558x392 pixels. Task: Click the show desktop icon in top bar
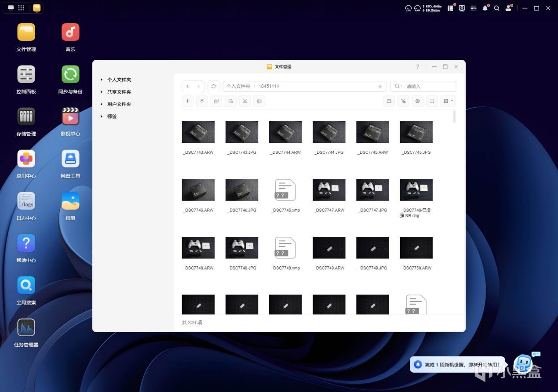coord(11,8)
